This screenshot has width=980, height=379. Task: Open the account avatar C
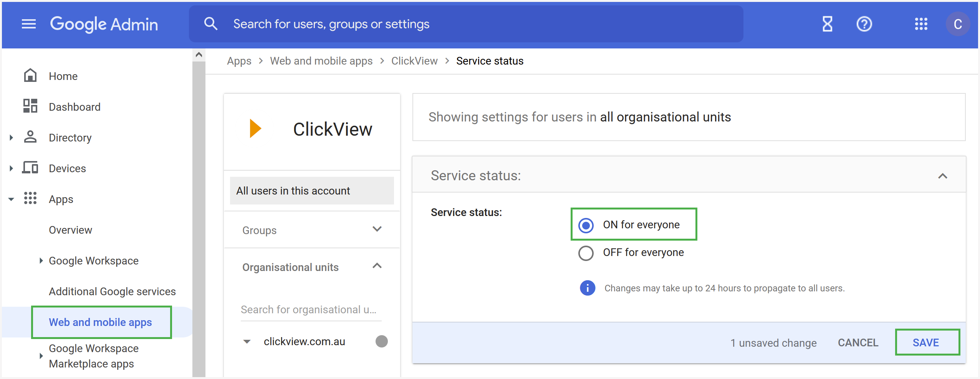(958, 24)
